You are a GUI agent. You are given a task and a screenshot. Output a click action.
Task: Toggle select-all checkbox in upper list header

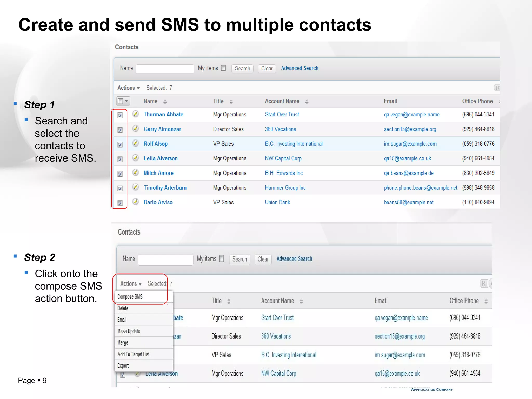(x=120, y=101)
